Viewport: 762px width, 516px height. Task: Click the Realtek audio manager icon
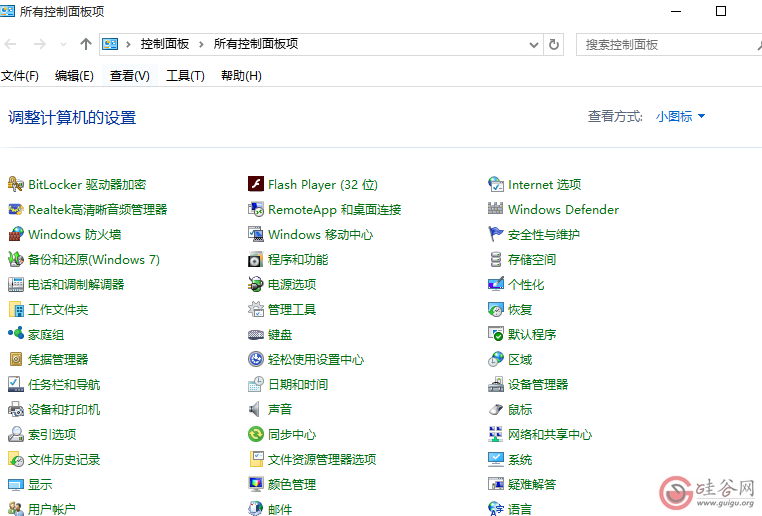coord(16,209)
